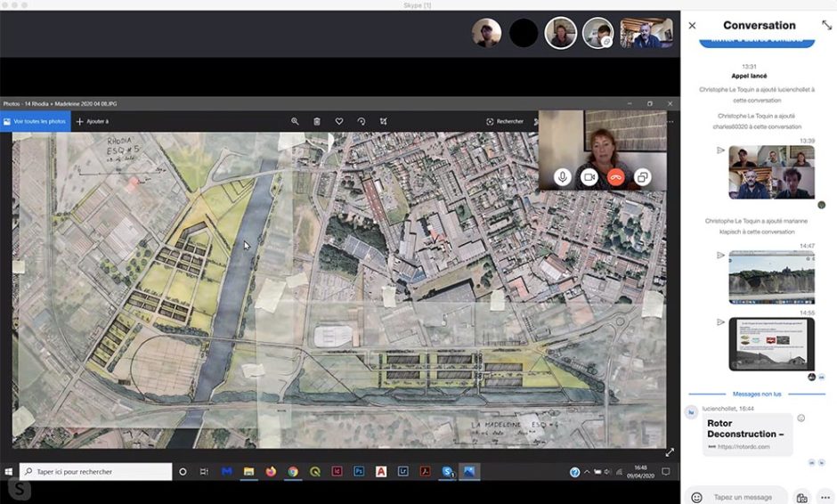Image resolution: width=837 pixels, height=504 pixels.
Task: Click the zoom magnifier in Photos toolbar
Action: pos(295,121)
